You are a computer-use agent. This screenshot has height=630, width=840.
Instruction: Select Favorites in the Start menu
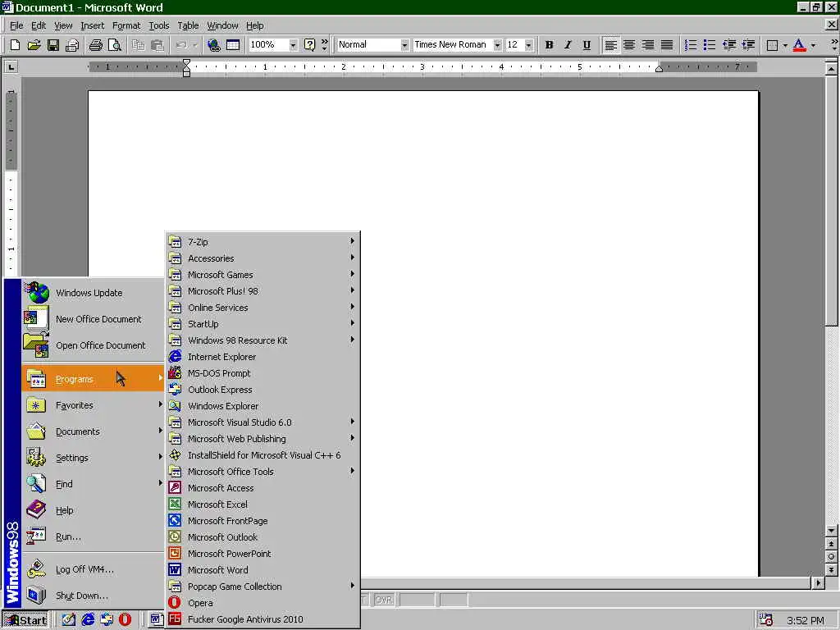(93, 405)
